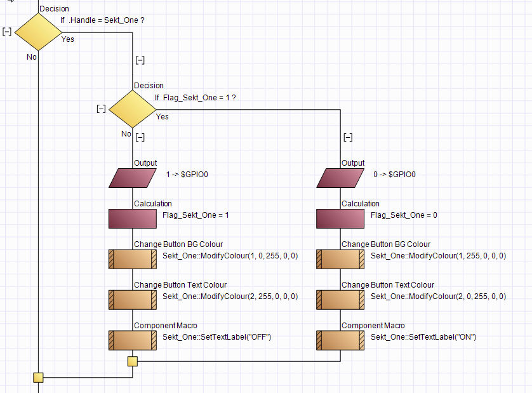Collapse the No branch of Flag_Sekt_One decision

pyautogui.click(x=140, y=137)
